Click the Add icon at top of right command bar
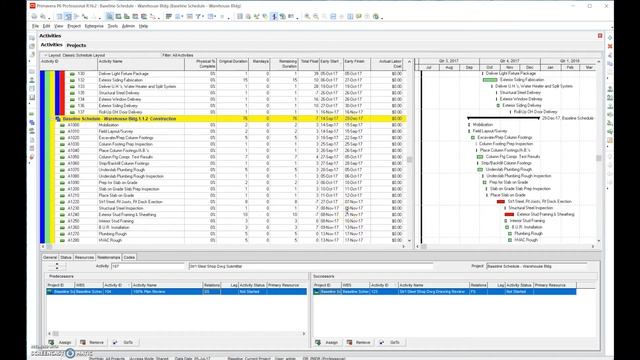The width and height of the screenshot is (640, 360). (x=610, y=38)
